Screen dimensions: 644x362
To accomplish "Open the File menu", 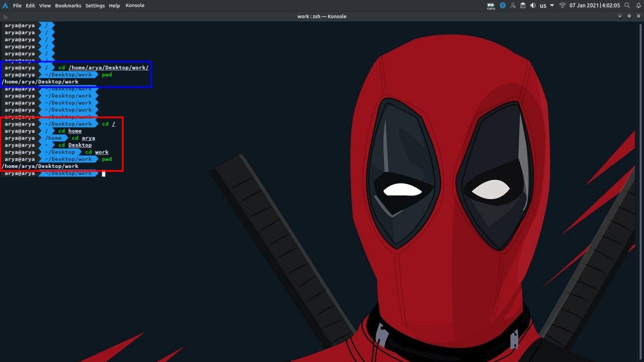I will coord(17,6).
